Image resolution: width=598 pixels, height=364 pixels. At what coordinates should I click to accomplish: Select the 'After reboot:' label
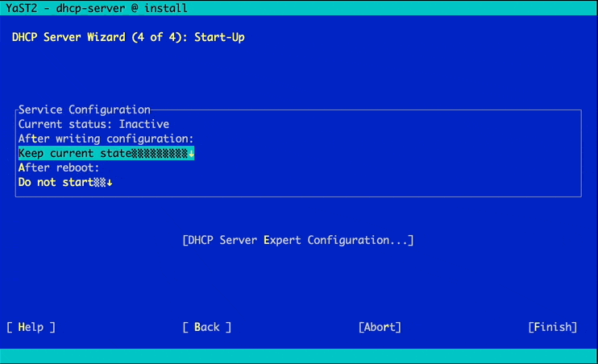[59, 168]
